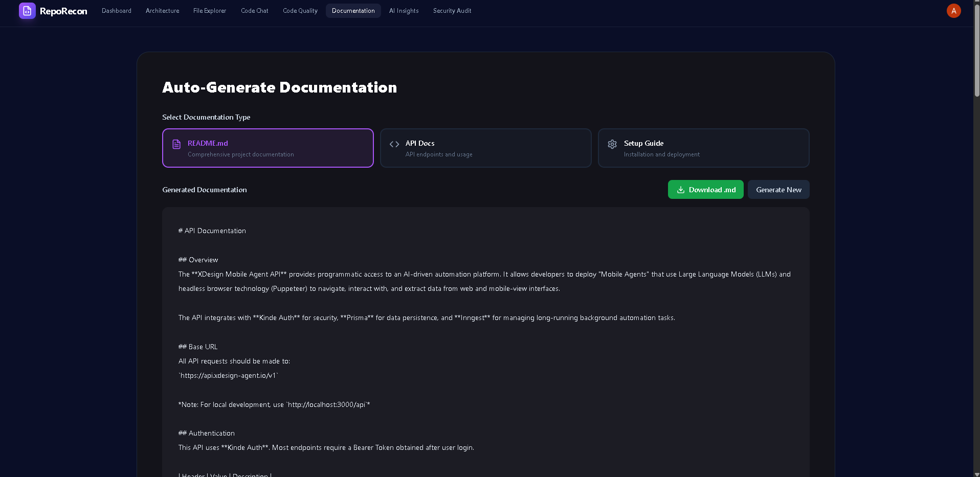Select the Documentation tab
Screen dimensions: 980x477
(x=353, y=11)
